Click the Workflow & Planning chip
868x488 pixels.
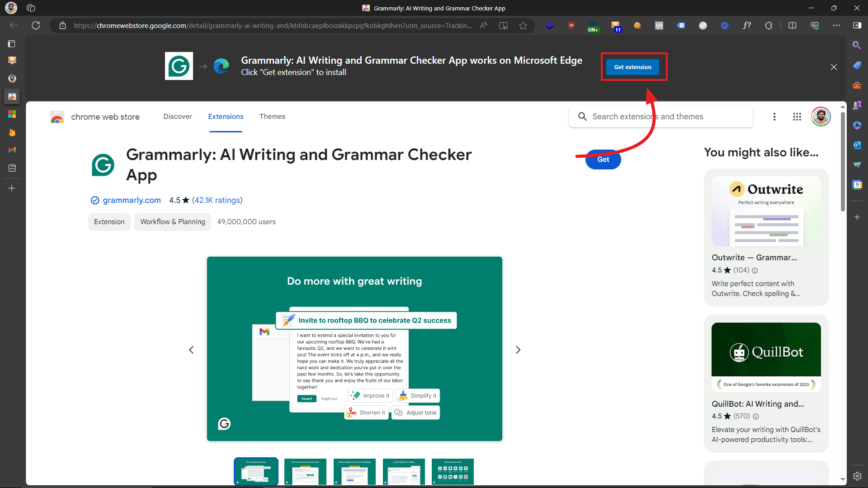click(173, 222)
